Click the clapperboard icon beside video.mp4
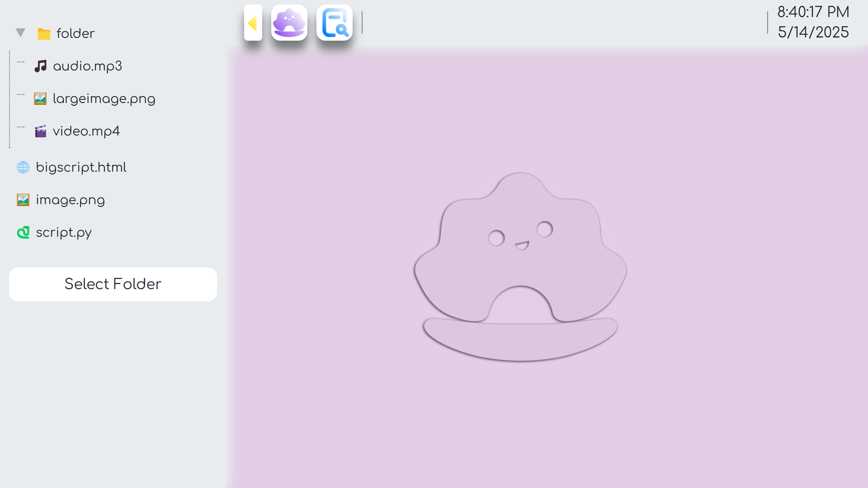The image size is (868, 488). coord(41,131)
